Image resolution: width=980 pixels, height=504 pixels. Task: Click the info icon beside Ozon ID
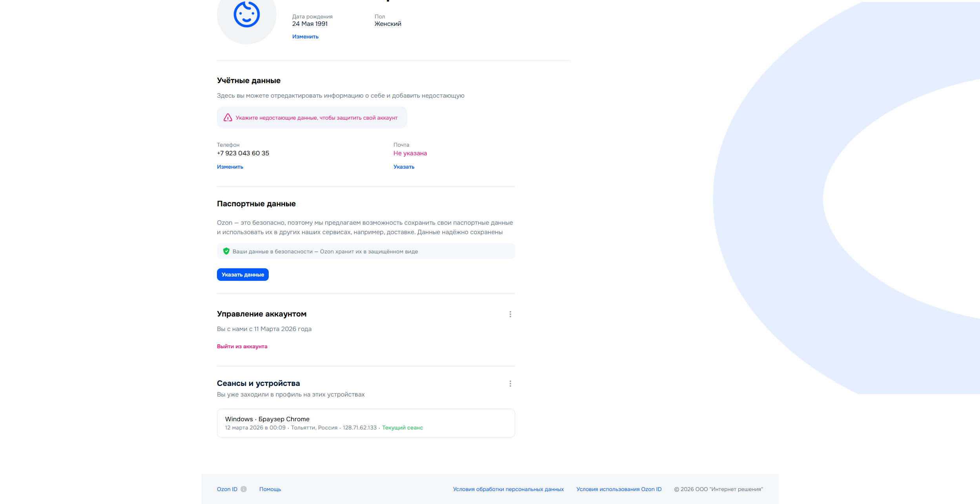pos(244,489)
